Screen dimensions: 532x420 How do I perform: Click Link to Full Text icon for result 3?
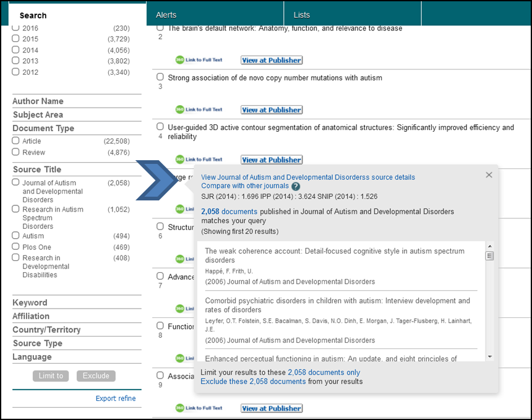[x=199, y=109]
